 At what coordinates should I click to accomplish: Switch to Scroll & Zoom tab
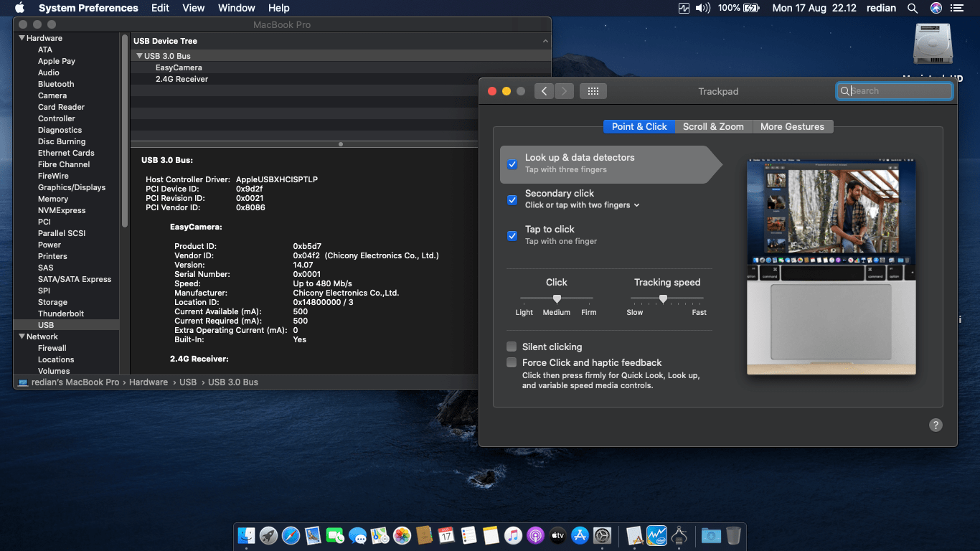(x=713, y=126)
